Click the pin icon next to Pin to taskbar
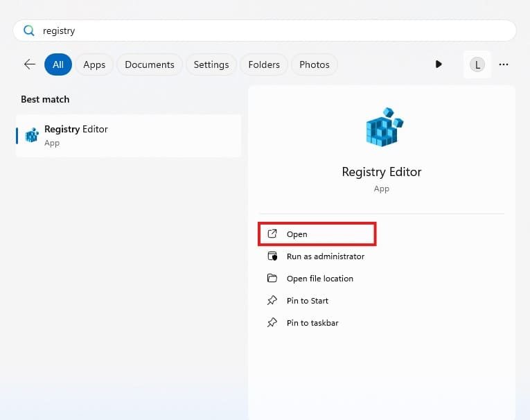This screenshot has width=530, height=420. [x=272, y=322]
